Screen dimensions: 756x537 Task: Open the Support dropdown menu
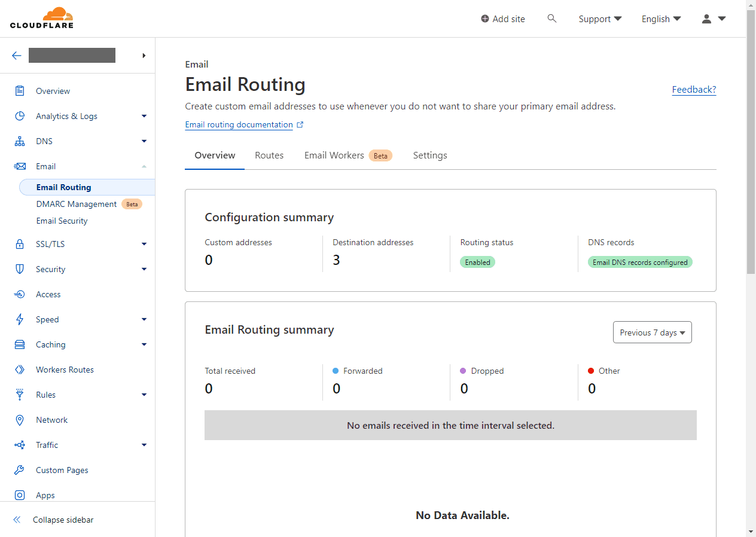[600, 19]
